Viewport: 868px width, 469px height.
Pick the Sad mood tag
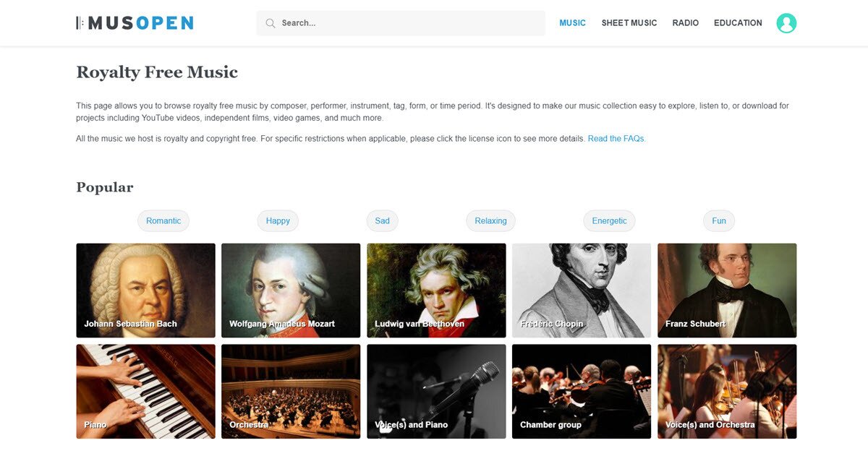tap(382, 221)
